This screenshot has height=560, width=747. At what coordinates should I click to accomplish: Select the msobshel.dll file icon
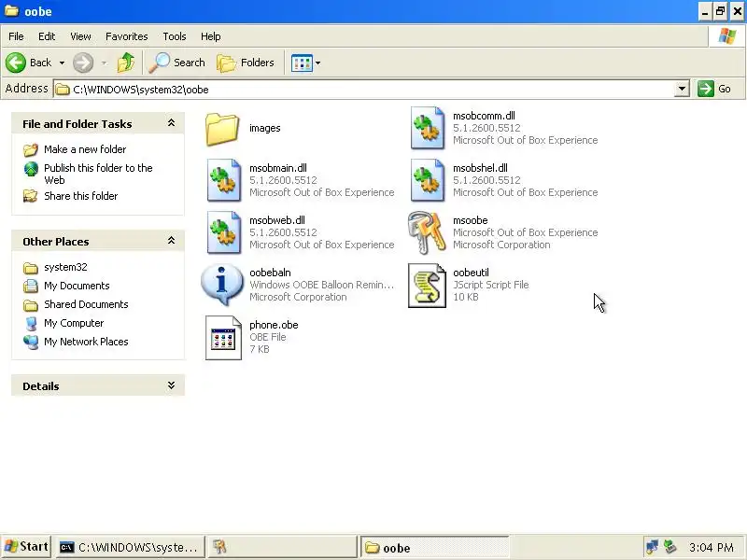(428, 180)
